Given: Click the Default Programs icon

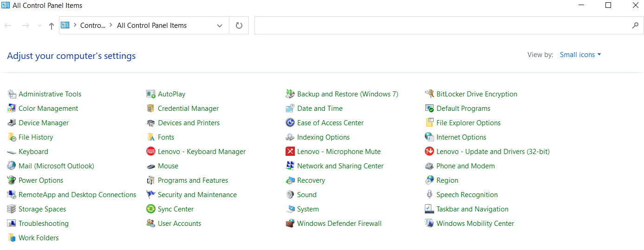Looking at the screenshot, I should [429, 109].
